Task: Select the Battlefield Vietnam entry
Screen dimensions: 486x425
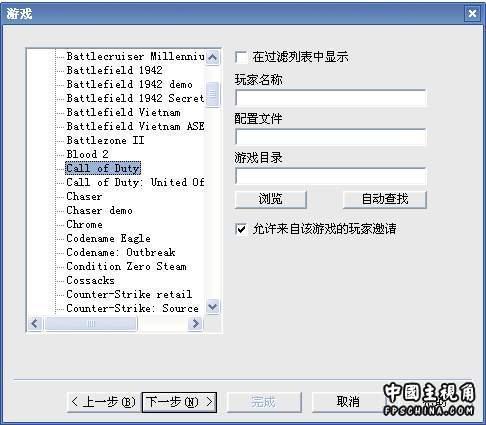Action: (x=123, y=112)
